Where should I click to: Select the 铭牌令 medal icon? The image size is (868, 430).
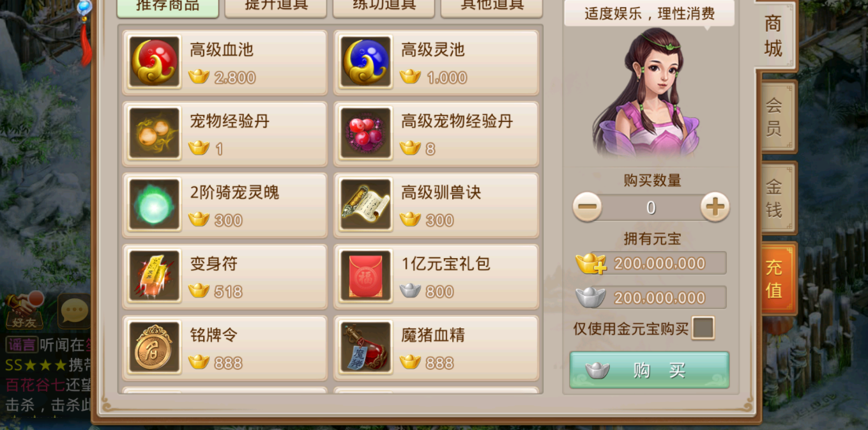tap(155, 347)
